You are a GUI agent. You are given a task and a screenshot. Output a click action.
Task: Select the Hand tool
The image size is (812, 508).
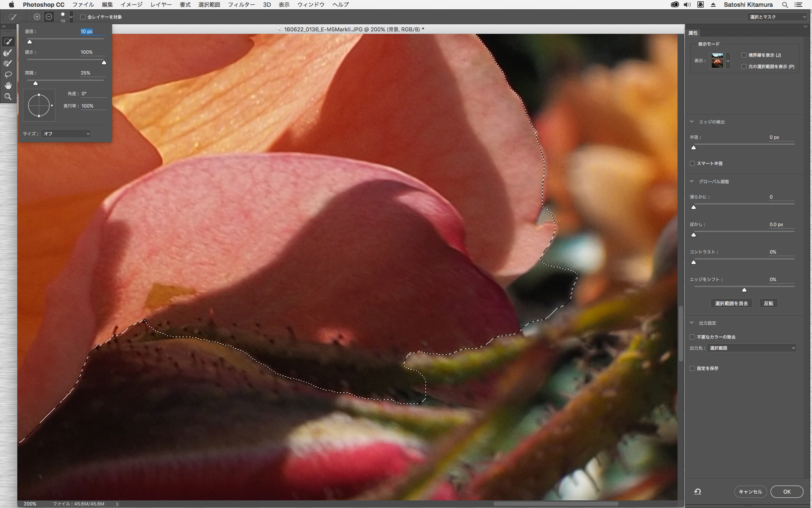click(8, 86)
